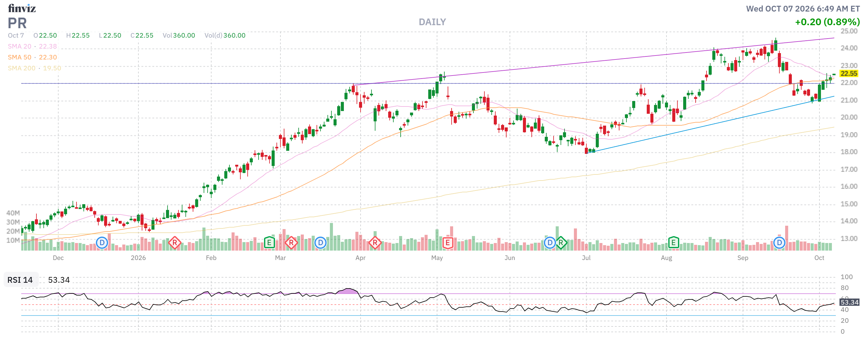
Task: Click the January red R marker
Action: [x=175, y=243]
